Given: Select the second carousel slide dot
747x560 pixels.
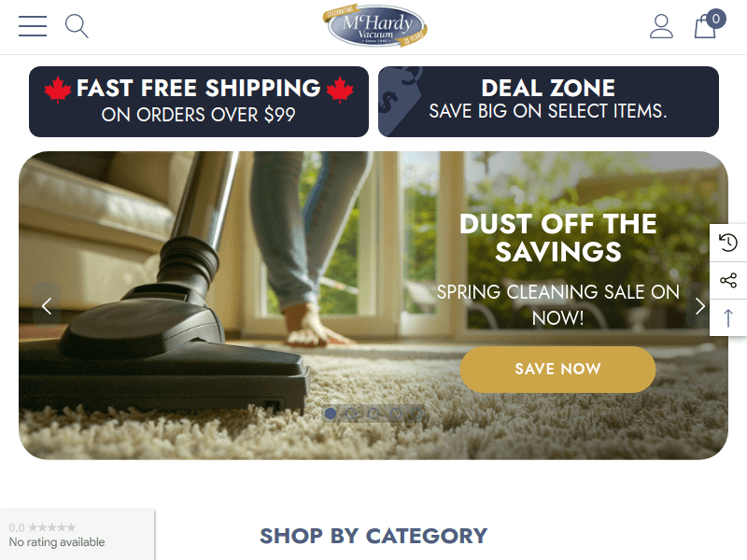Looking at the screenshot, I should tap(352, 413).
